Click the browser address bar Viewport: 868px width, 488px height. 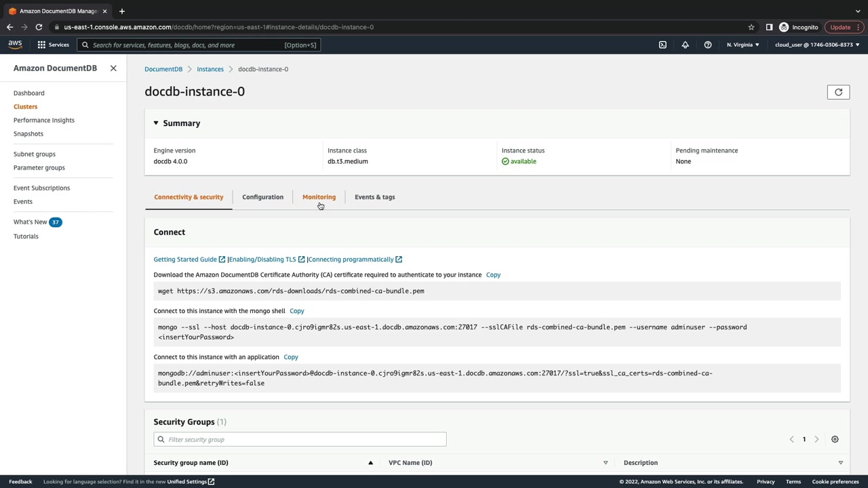[400, 27]
